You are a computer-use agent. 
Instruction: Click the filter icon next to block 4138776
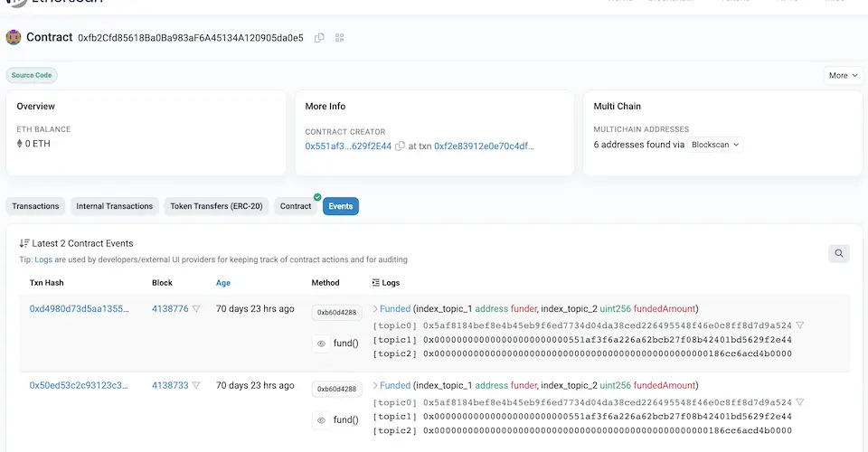pyautogui.click(x=196, y=308)
